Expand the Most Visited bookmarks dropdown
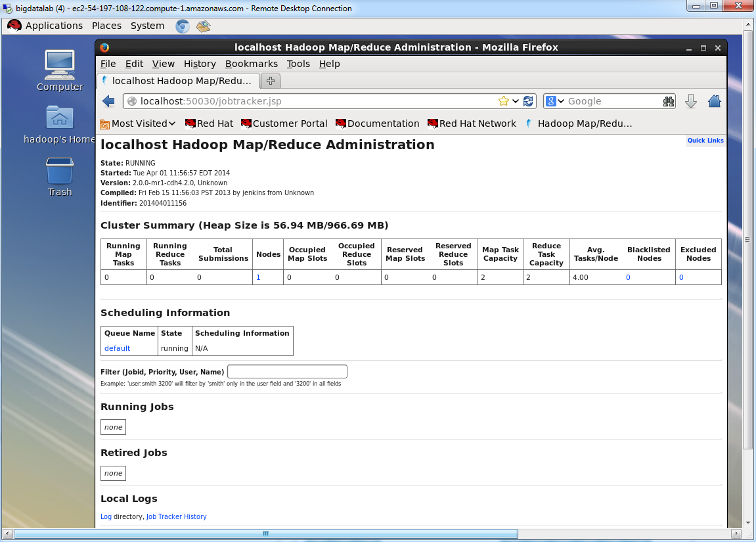Image resolution: width=756 pixels, height=542 pixels. (138, 124)
